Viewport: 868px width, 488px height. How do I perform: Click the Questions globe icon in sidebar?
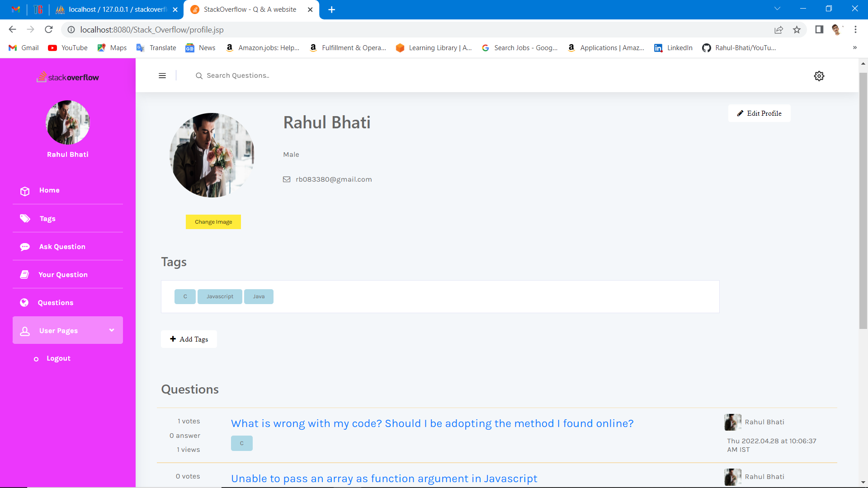pyautogui.click(x=24, y=303)
